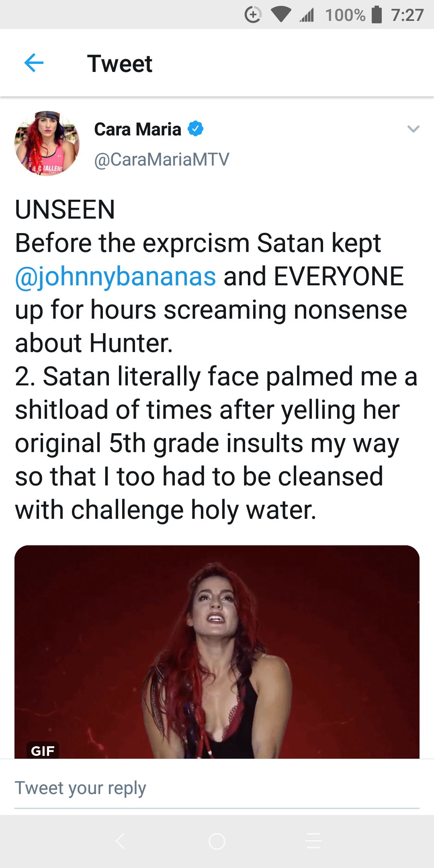Tap the cellular signal icon
Viewport: 434px width, 868px height.
[307, 15]
